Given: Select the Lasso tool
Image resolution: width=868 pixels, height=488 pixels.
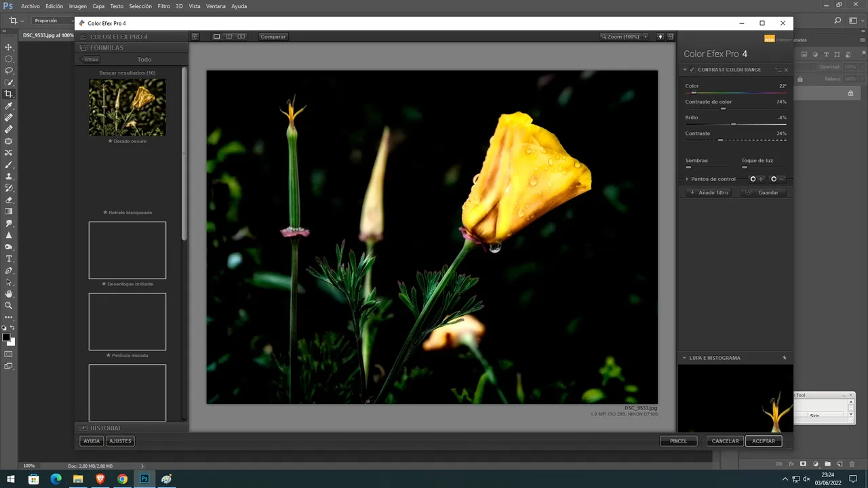Looking at the screenshot, I should (9, 70).
